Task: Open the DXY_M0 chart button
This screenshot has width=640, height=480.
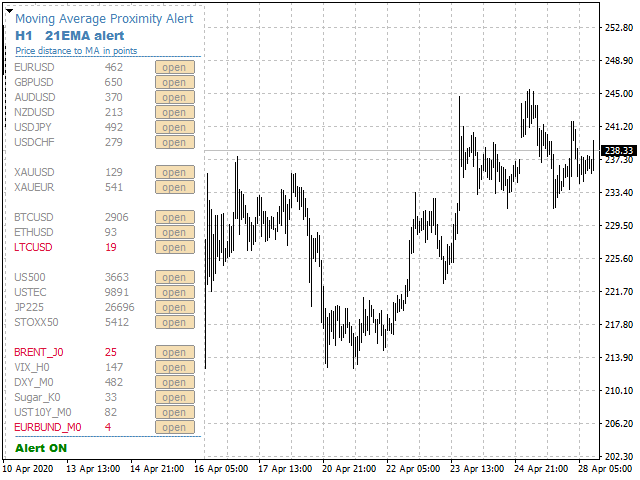Action: coord(175,382)
